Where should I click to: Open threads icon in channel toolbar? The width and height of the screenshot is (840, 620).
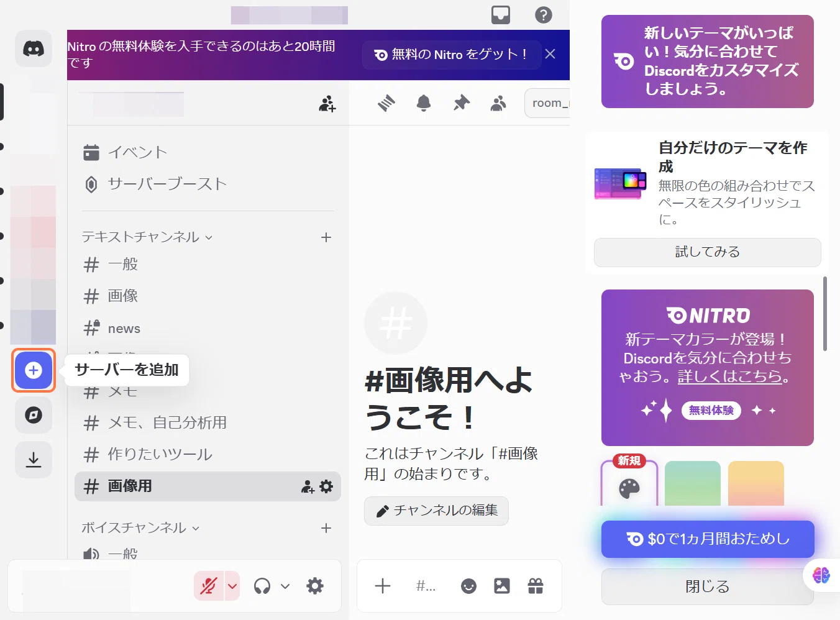386,103
